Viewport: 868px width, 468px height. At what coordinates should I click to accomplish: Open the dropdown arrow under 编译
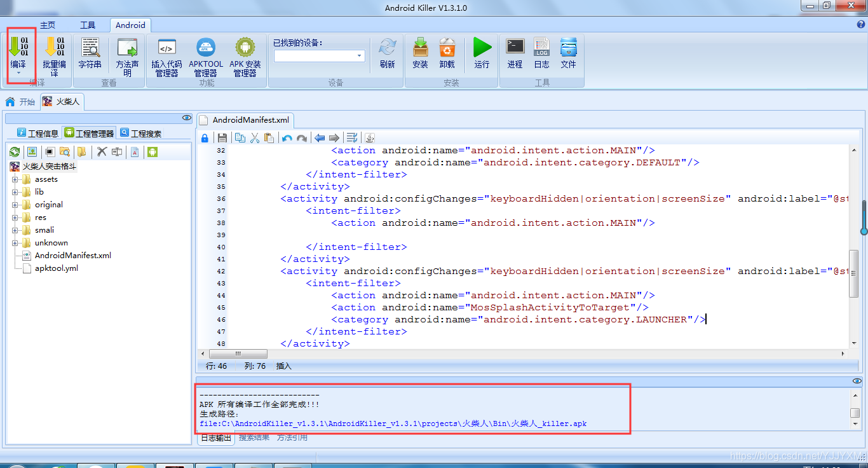pyautogui.click(x=18, y=74)
